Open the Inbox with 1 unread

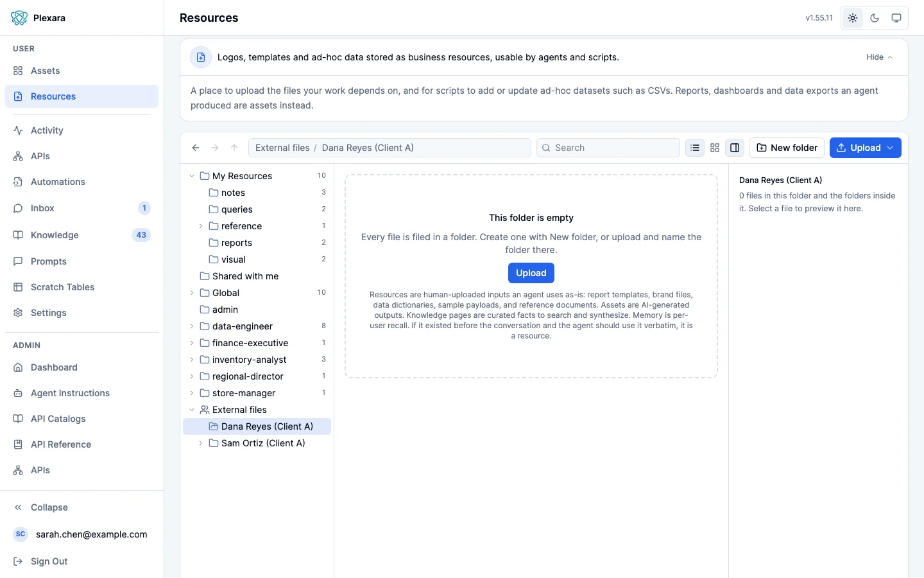81,208
